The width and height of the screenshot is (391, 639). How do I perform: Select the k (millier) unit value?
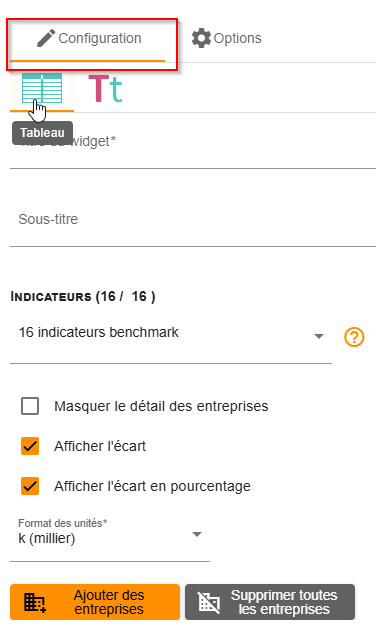pos(47,539)
